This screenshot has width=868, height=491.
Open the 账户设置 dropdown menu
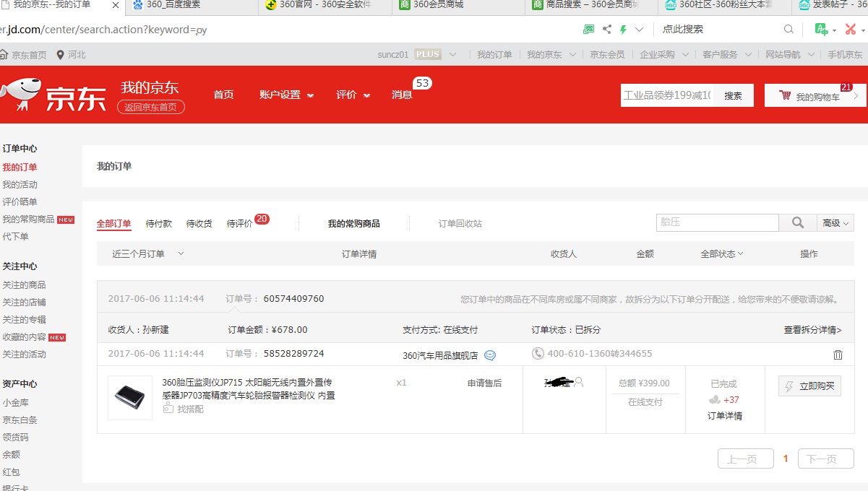click(x=286, y=95)
